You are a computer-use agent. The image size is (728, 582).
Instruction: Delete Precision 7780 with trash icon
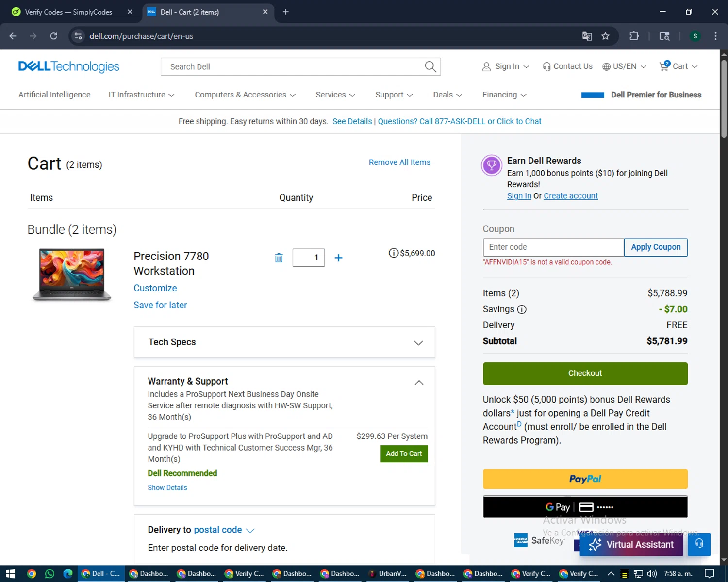click(x=279, y=258)
